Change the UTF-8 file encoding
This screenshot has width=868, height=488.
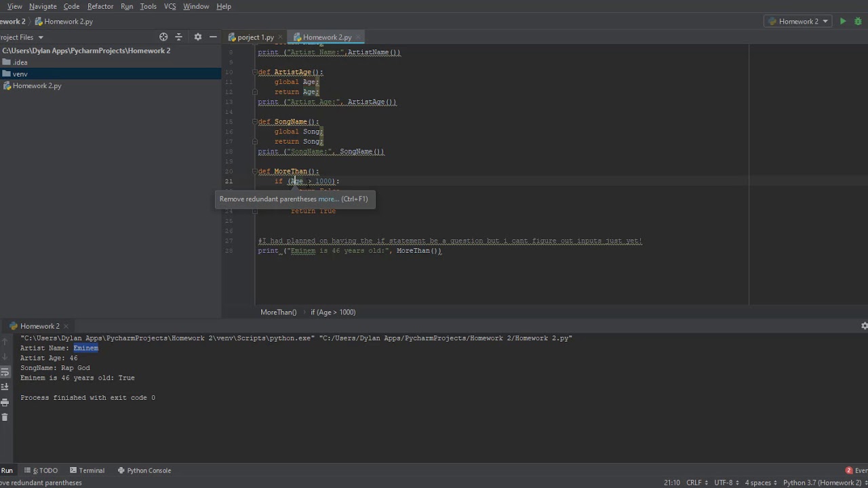pos(728,483)
